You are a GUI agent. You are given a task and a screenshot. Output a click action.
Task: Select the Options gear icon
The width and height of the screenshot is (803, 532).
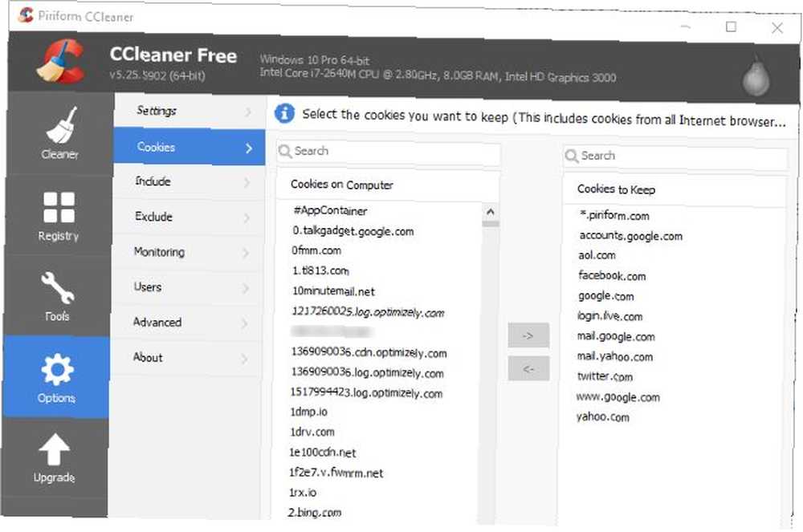pyautogui.click(x=56, y=377)
